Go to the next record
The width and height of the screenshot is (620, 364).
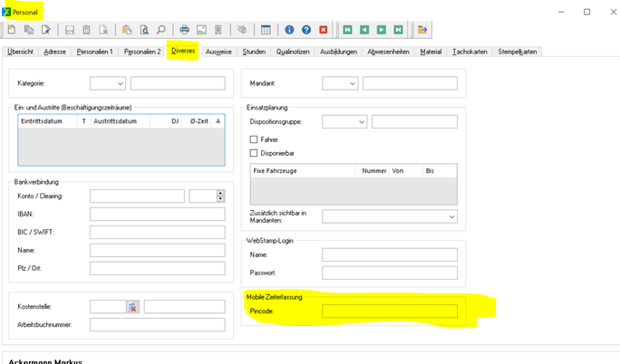[381, 30]
